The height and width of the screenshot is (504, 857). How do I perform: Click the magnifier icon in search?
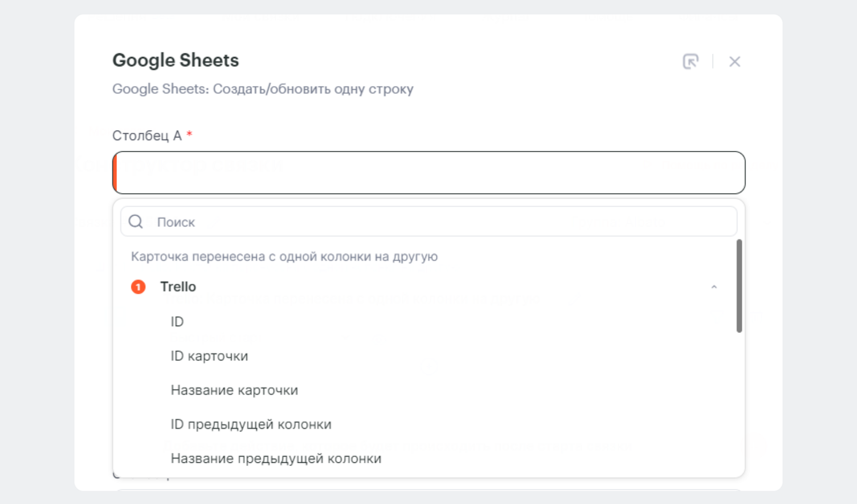[136, 222]
